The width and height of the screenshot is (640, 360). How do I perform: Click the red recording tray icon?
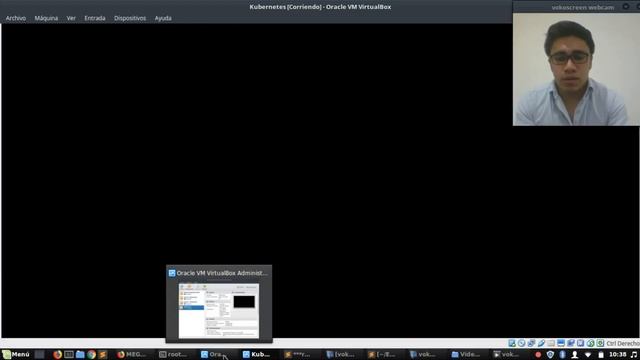538,355
